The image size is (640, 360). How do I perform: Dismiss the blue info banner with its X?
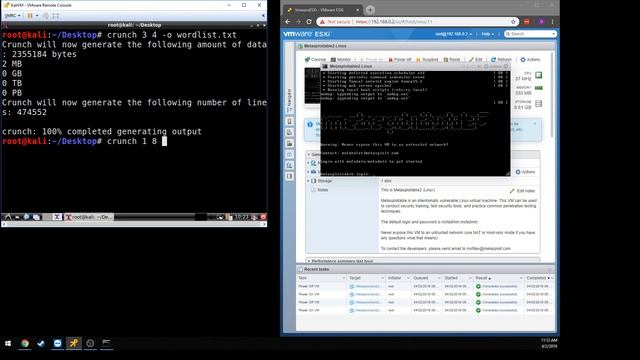[535, 124]
